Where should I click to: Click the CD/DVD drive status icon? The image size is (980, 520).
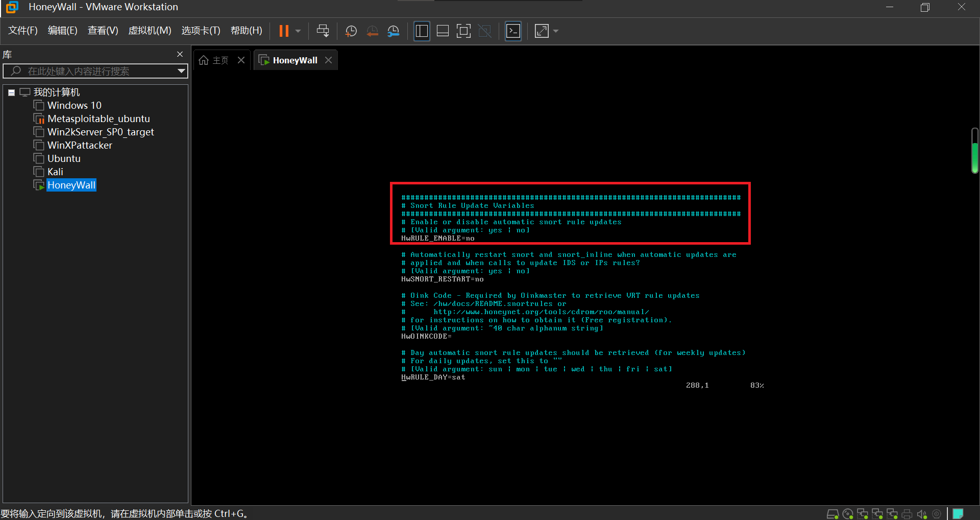[x=848, y=514]
